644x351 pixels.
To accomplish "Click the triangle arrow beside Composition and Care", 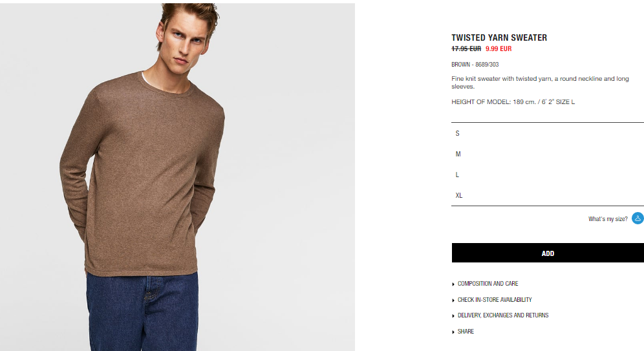I will (453, 284).
